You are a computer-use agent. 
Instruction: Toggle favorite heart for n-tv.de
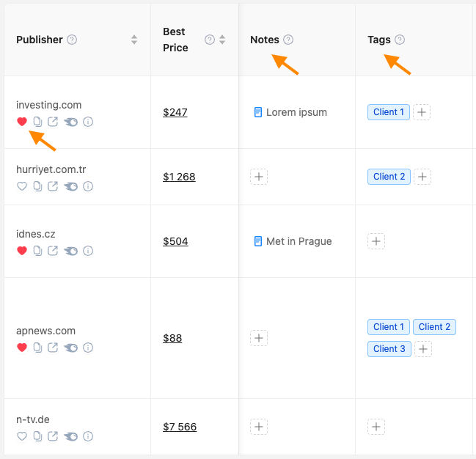point(22,436)
